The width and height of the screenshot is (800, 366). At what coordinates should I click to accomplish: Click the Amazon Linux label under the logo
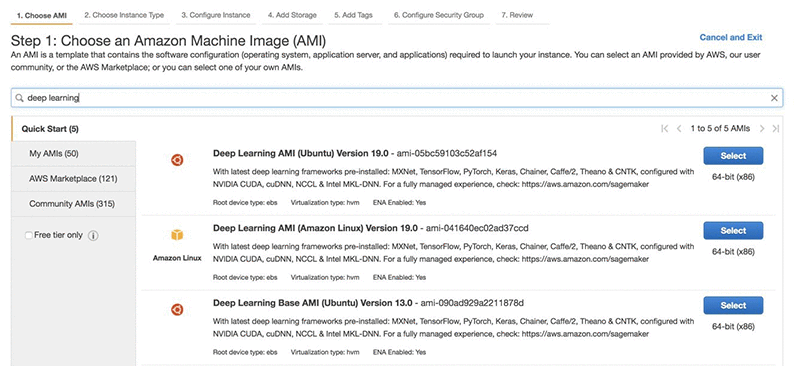[x=177, y=258]
